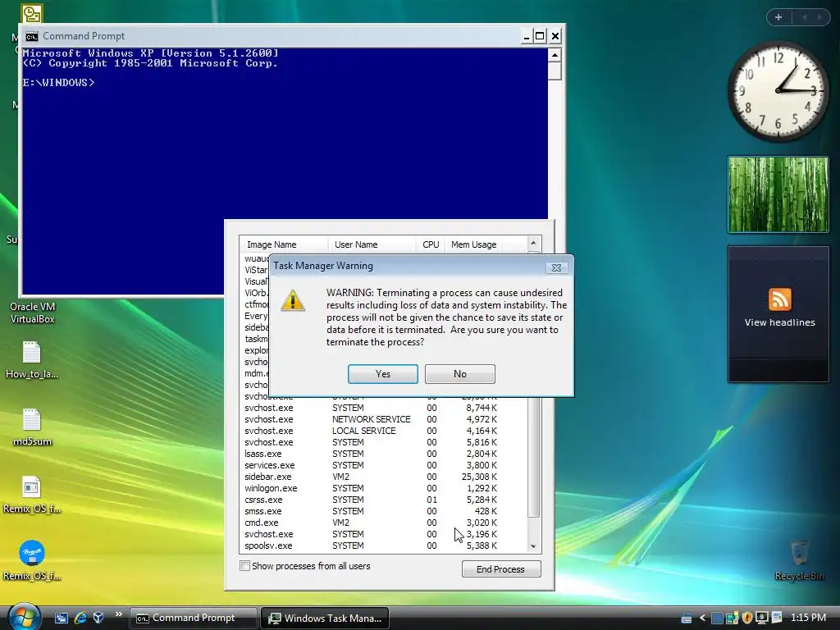
Task: Sort processes by CPU column
Action: coord(430,244)
